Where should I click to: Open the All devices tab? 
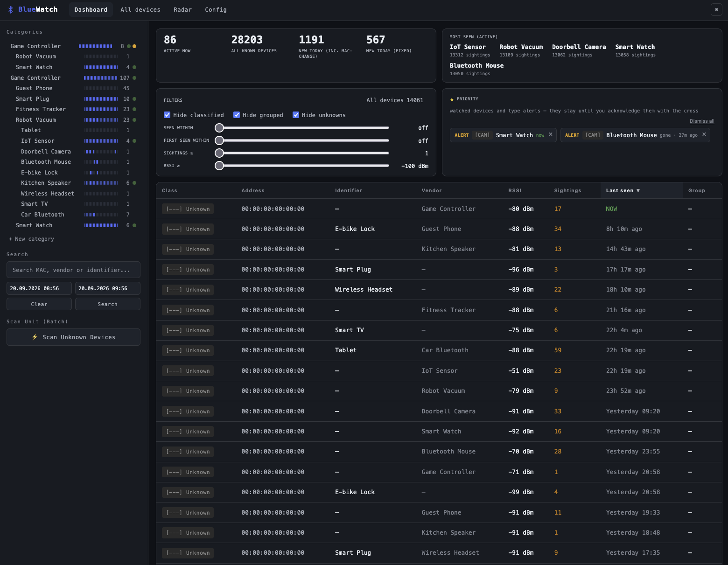pos(140,9)
